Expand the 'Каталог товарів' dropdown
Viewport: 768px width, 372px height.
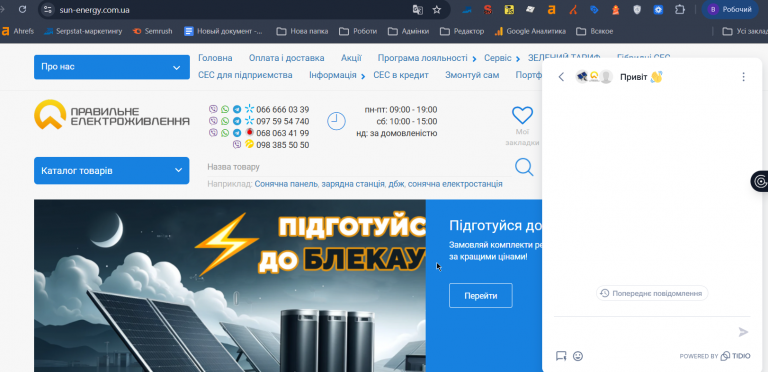112,171
